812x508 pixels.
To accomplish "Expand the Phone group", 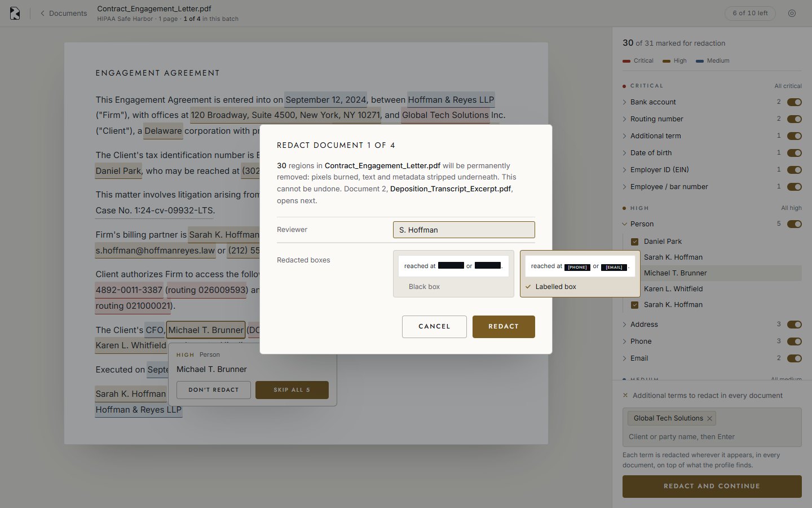I will click(625, 341).
